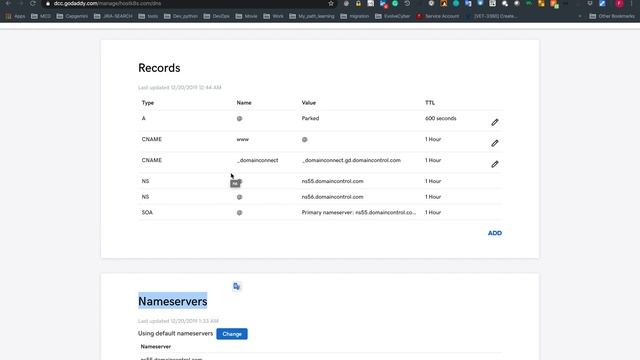The image size is (640, 360).
Task: Select the 'ns55.domaincontrol.com' NS value
Action: pos(332,181)
